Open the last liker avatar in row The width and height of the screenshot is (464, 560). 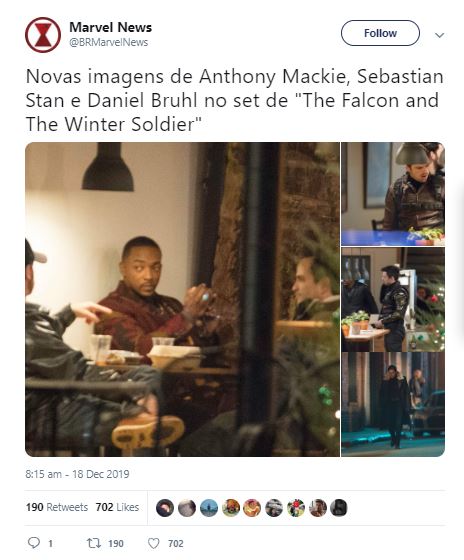pyautogui.click(x=339, y=508)
